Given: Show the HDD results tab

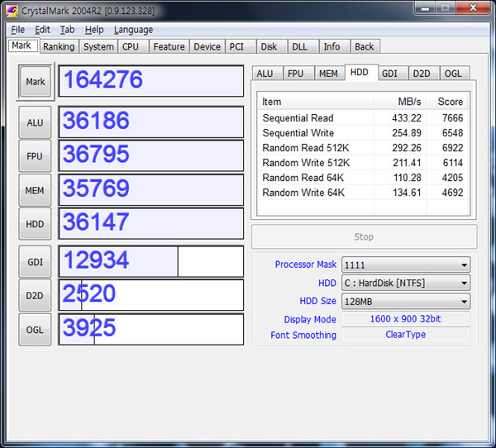Looking at the screenshot, I should [361, 73].
